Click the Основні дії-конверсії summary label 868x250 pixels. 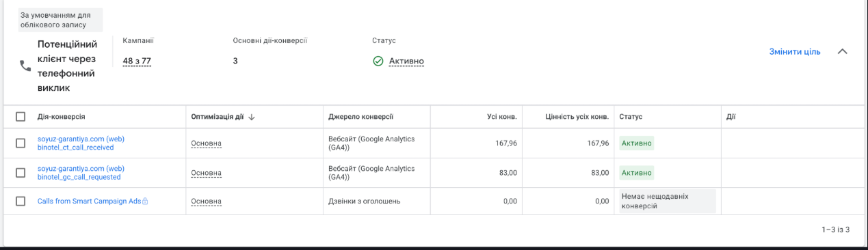tap(270, 41)
